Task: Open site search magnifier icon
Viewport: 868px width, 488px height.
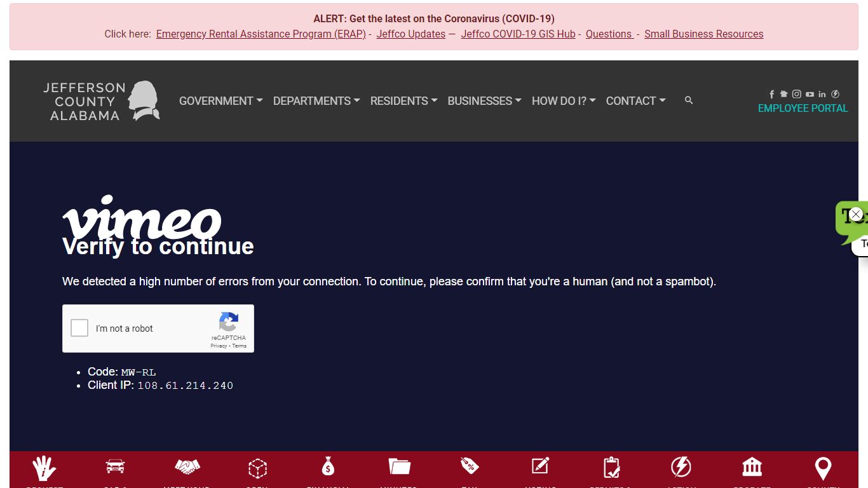Action: tap(689, 100)
